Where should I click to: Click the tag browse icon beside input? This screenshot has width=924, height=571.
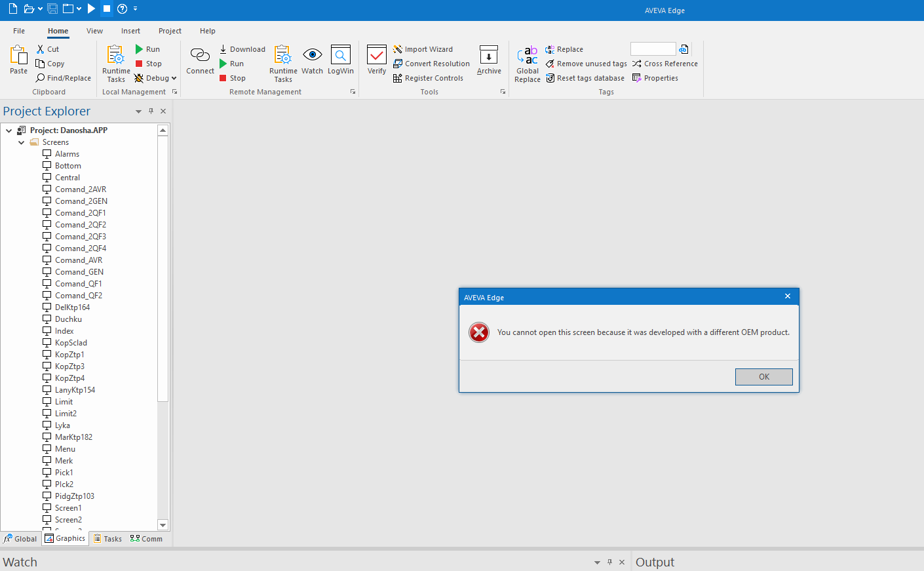[x=683, y=49]
